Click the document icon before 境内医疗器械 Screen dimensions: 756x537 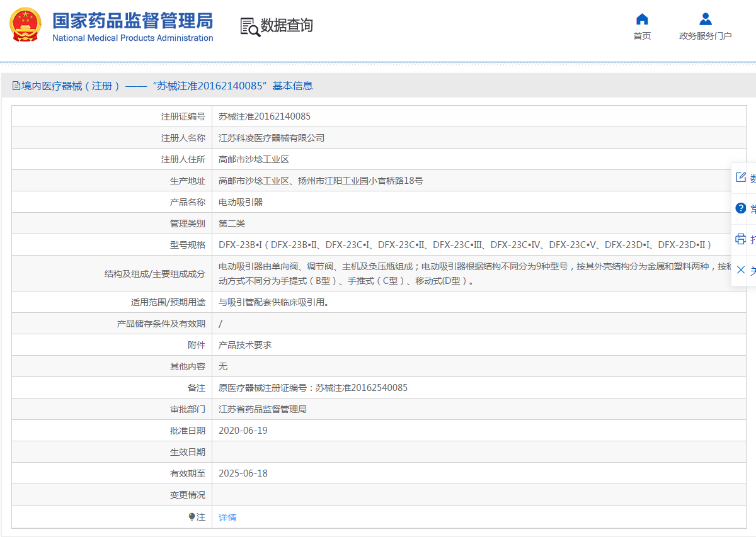pos(16,86)
